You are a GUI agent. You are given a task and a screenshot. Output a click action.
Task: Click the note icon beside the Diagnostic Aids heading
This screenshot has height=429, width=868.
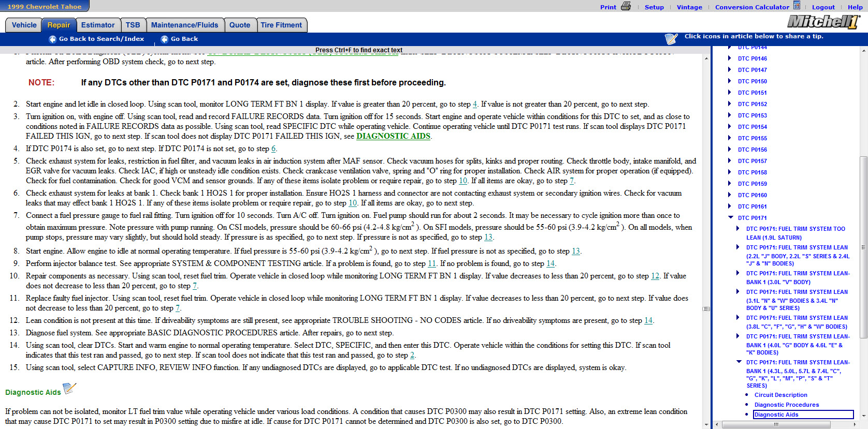(69, 388)
